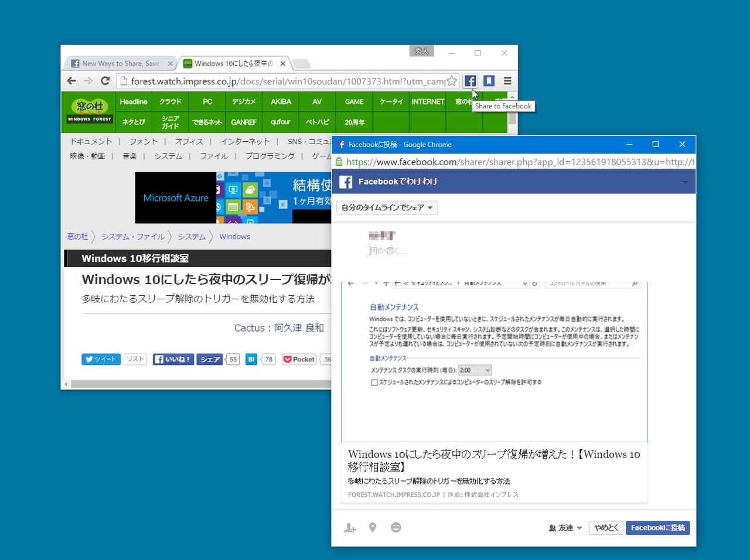Image resolution: width=750 pixels, height=560 pixels.
Task: Open the デジカメ nav item
Action: (x=244, y=102)
